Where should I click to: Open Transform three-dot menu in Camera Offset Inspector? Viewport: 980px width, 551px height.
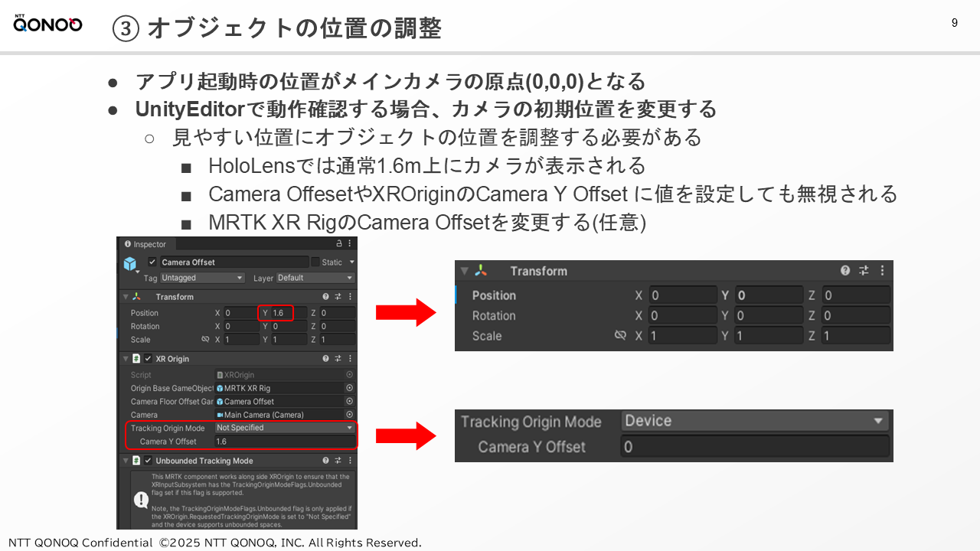(350, 296)
